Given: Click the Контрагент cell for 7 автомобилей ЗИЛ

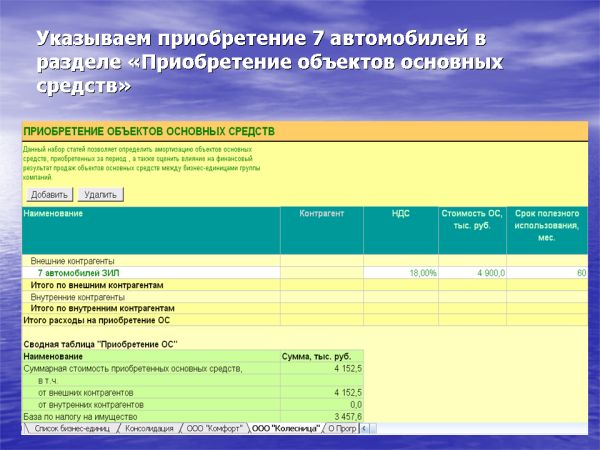Looking at the screenshot, I should (x=321, y=273).
